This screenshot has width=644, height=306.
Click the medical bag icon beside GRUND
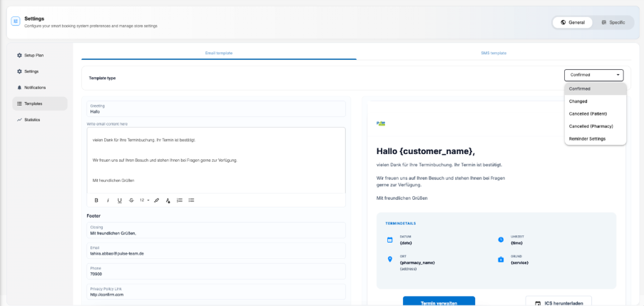(x=501, y=260)
